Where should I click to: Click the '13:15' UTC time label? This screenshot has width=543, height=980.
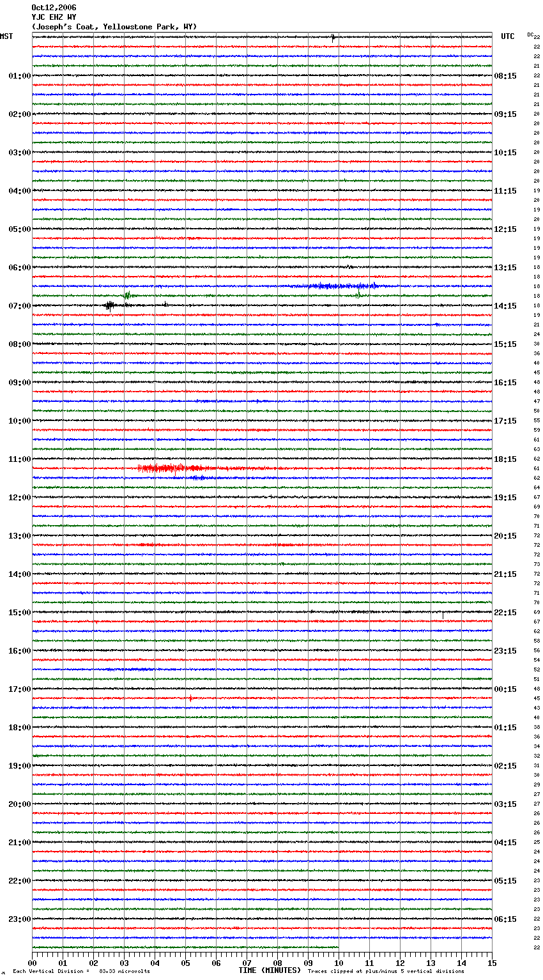(505, 268)
